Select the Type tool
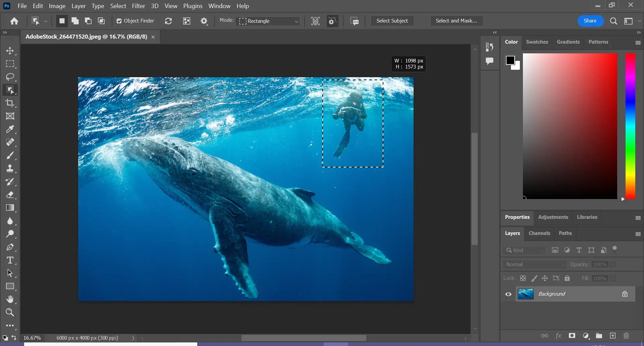The width and height of the screenshot is (644, 346). click(x=10, y=260)
